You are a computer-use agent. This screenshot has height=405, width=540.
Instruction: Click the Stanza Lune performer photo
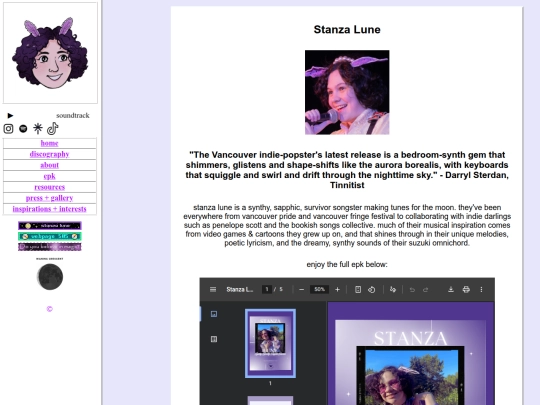point(347,92)
